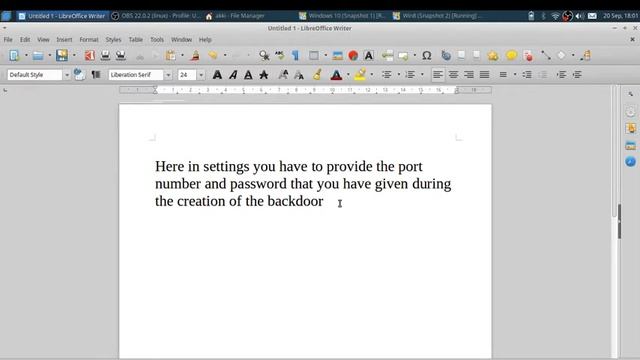Open the Save button dropdown arrow
This screenshot has height=360, width=640.
tap(74, 56)
